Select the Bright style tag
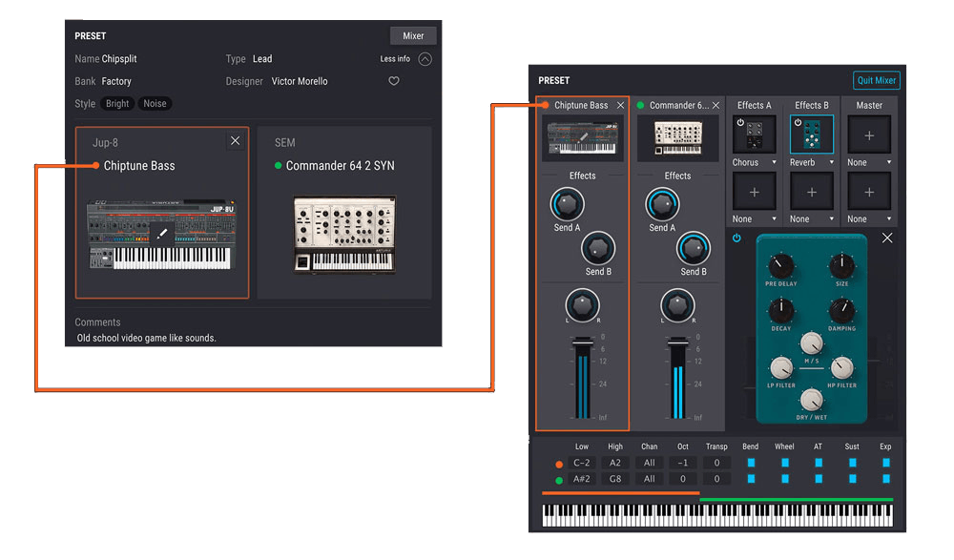 click(x=117, y=103)
